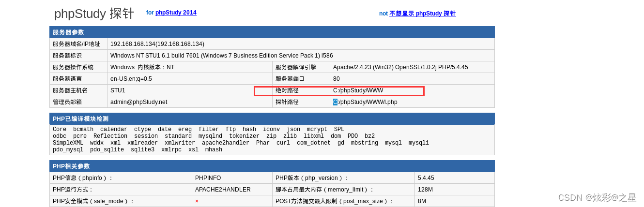Viewport: 644px width, 207px height.
Task: Click the server port 80 value
Action: tap(337, 79)
